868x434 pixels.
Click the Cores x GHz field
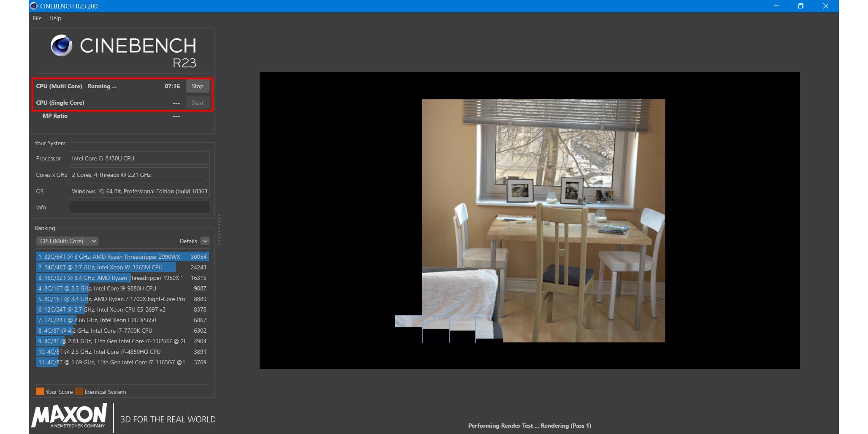pos(139,175)
